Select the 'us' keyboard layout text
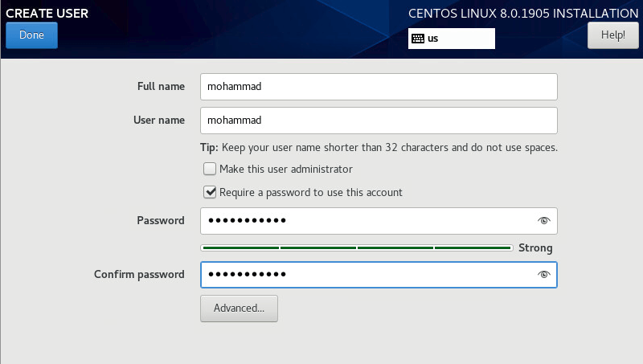 [432, 39]
